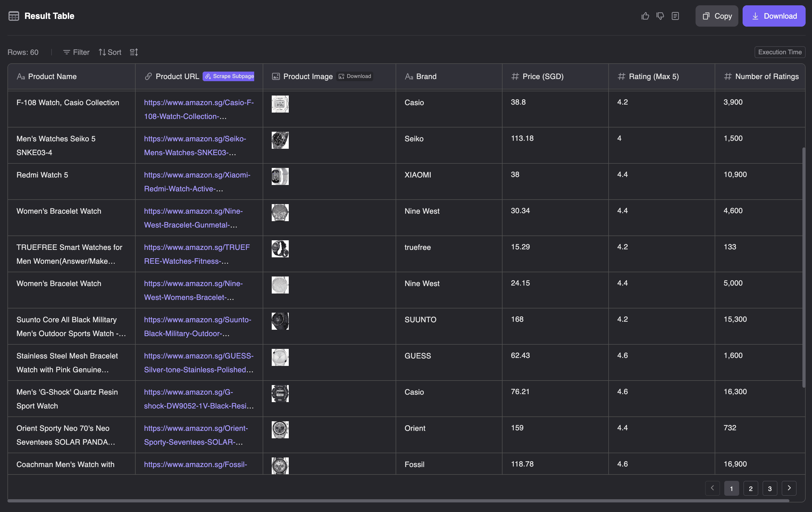Click the thumbs down feedback icon
812x512 pixels.
[x=660, y=16]
